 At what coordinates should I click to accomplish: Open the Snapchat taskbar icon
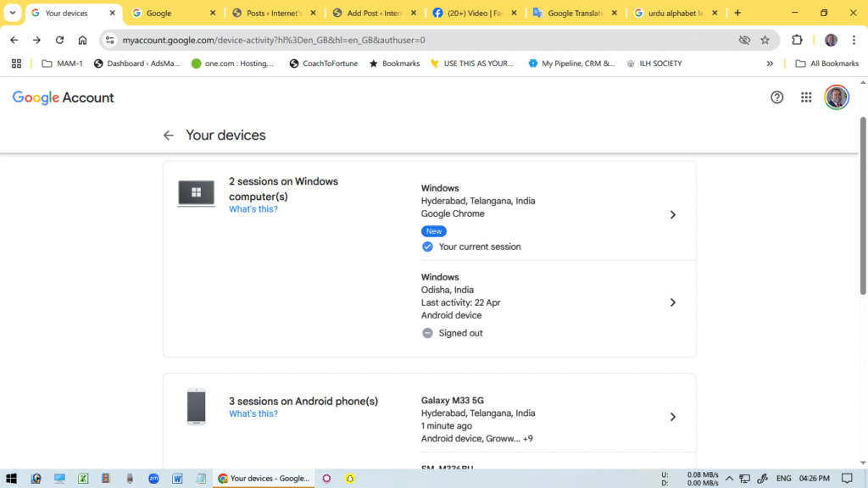coord(350,479)
